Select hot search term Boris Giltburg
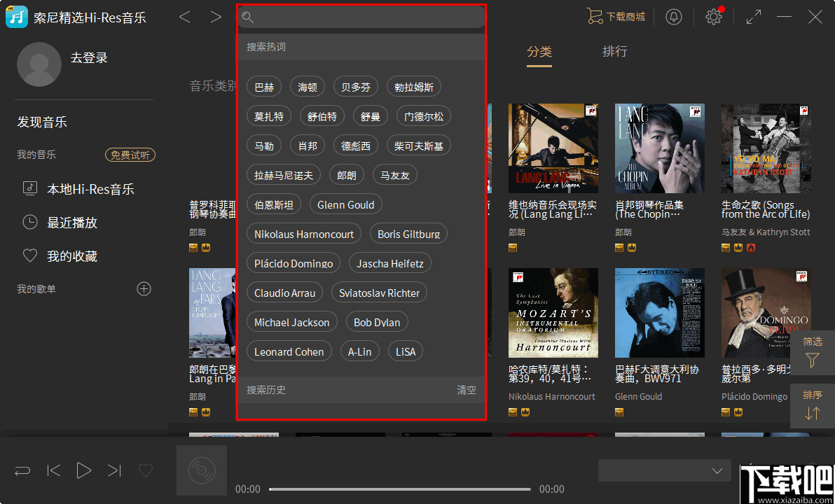The height and width of the screenshot is (504, 835). pos(409,234)
